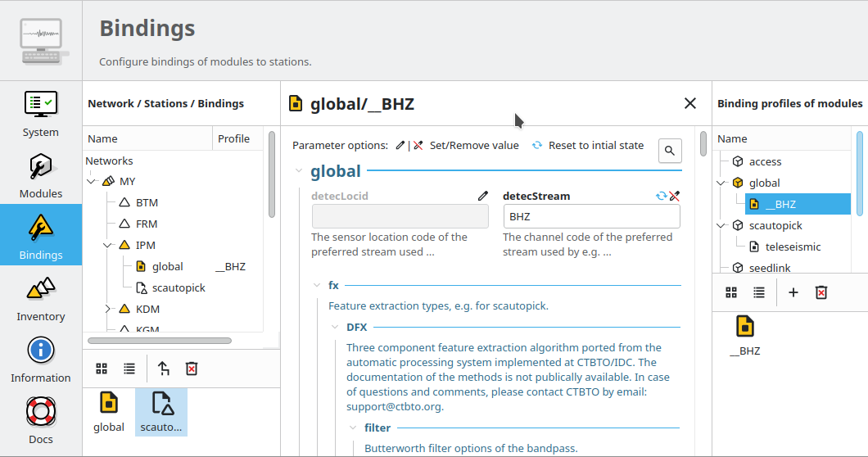Go up one level in stations panel
This screenshot has height=457, width=868.
[163, 369]
